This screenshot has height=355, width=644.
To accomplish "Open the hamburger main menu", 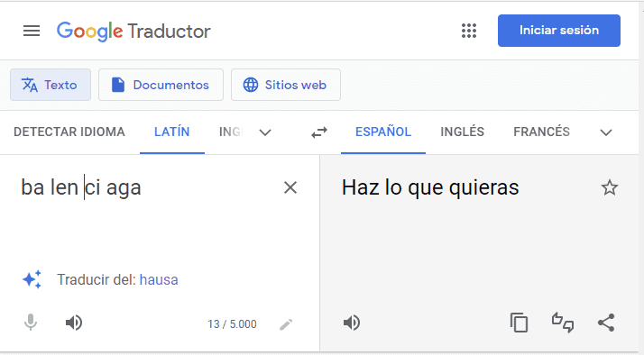I will click(32, 31).
